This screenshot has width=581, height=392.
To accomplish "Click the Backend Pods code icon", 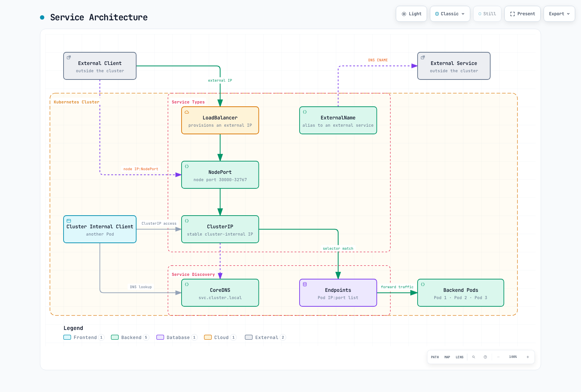I will (x=423, y=285).
